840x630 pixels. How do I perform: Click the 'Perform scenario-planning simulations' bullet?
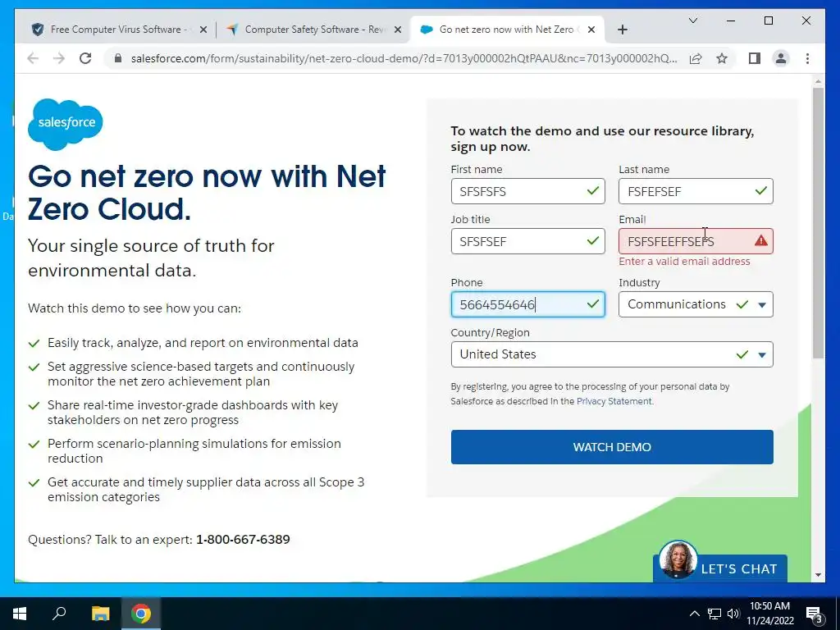click(x=194, y=450)
